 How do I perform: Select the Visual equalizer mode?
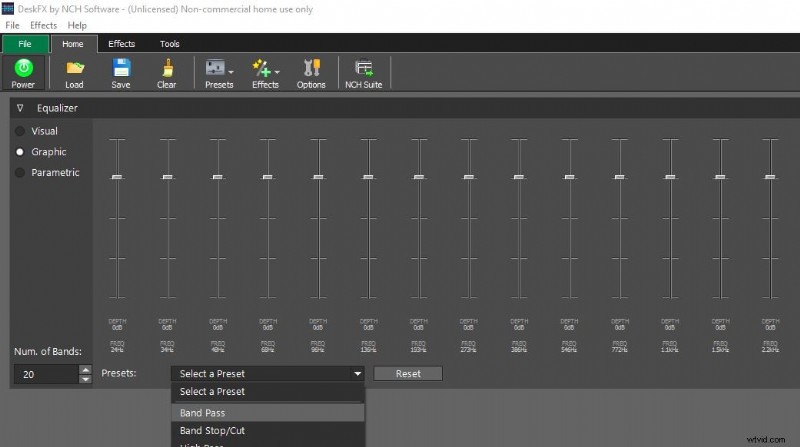(x=20, y=131)
